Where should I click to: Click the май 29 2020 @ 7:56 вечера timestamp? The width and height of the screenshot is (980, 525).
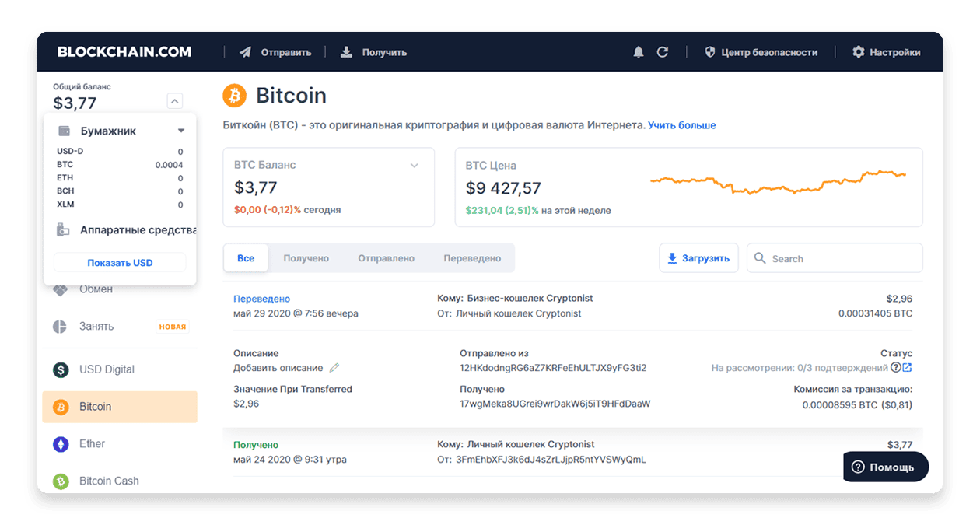coord(296,313)
